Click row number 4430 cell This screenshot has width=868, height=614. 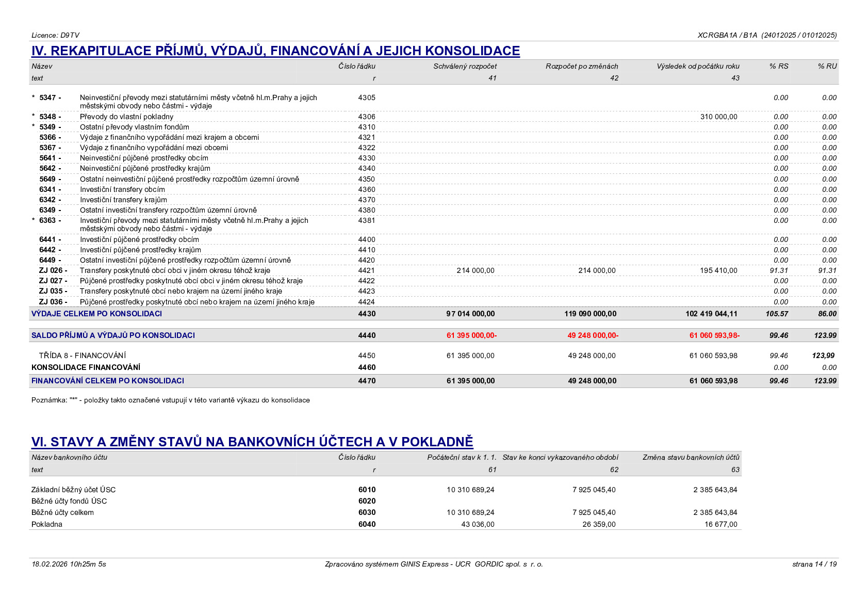(367, 314)
